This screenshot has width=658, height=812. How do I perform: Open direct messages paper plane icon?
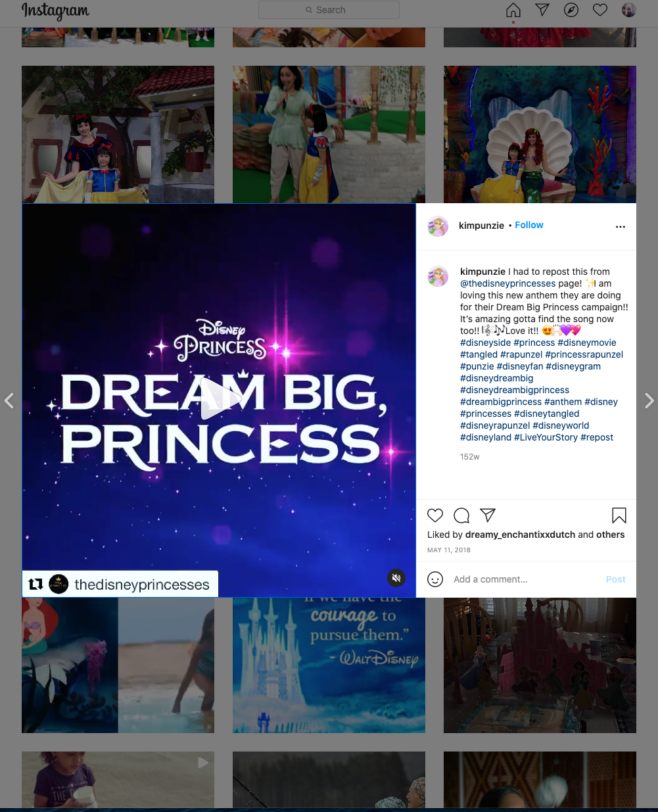(x=542, y=10)
